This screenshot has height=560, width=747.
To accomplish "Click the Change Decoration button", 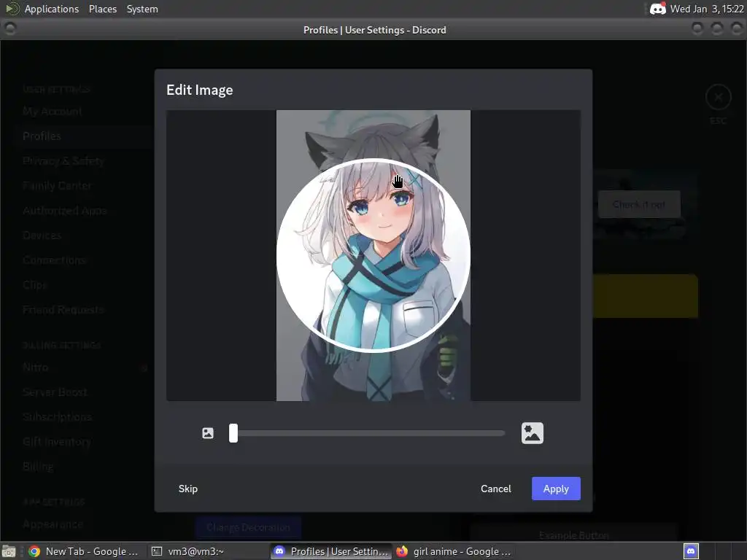I will coord(248,528).
